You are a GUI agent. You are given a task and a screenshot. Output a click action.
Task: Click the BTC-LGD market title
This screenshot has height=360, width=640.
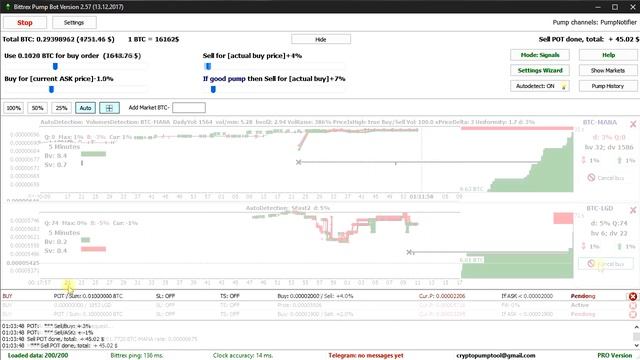pos(600,209)
